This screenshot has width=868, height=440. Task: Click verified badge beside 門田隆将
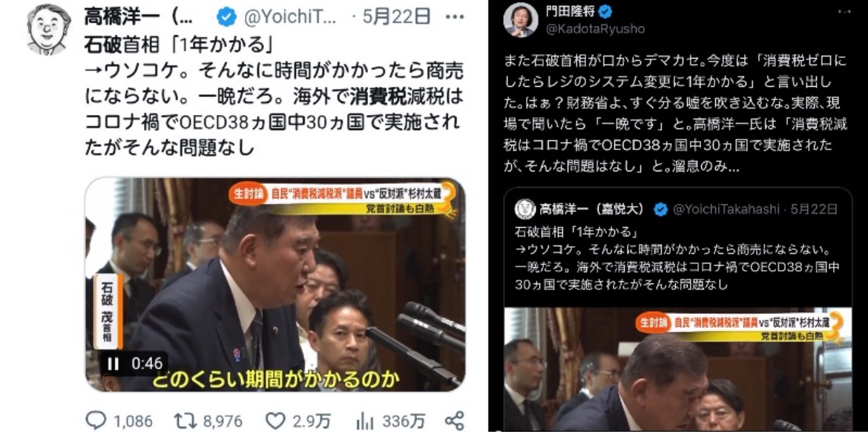click(x=605, y=11)
